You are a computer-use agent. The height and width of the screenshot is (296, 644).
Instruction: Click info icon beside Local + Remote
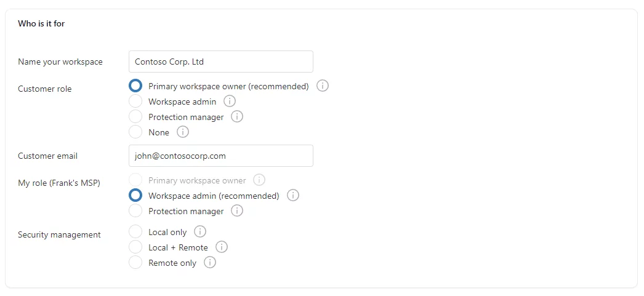(x=222, y=247)
